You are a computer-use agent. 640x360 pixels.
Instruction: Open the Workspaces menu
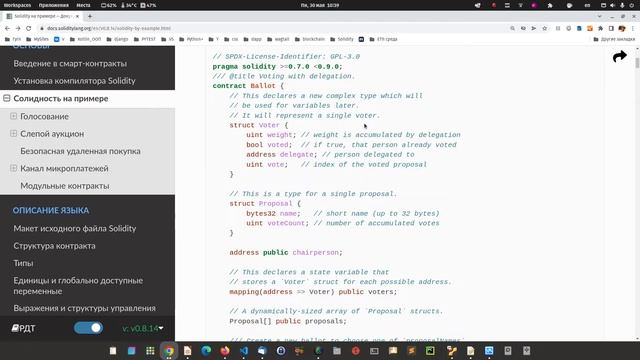click(x=18, y=5)
